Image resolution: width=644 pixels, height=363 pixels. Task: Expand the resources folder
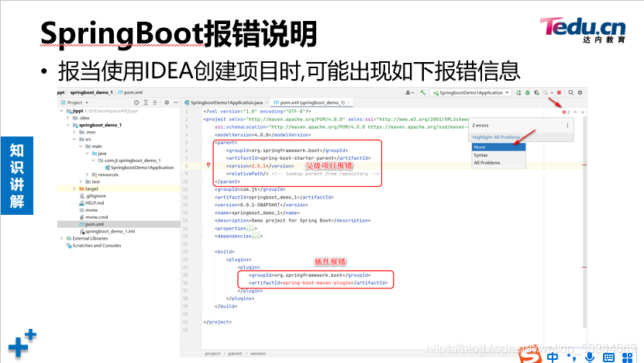coord(87,175)
